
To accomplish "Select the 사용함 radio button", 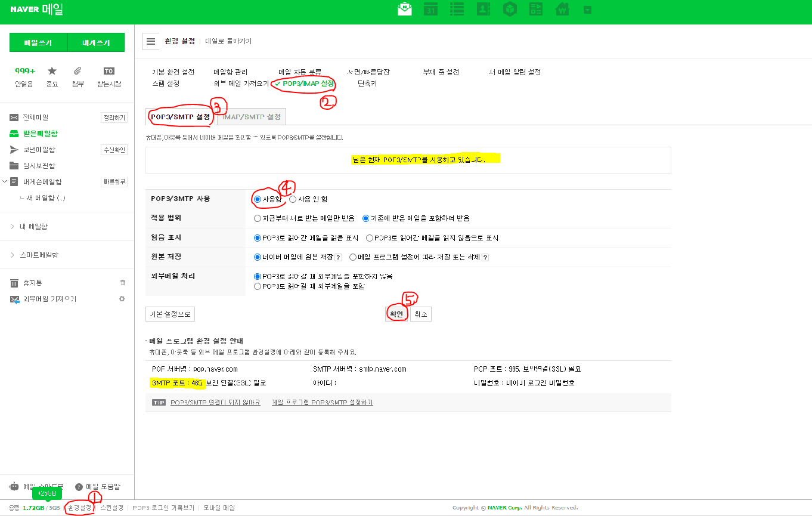I will (258, 199).
